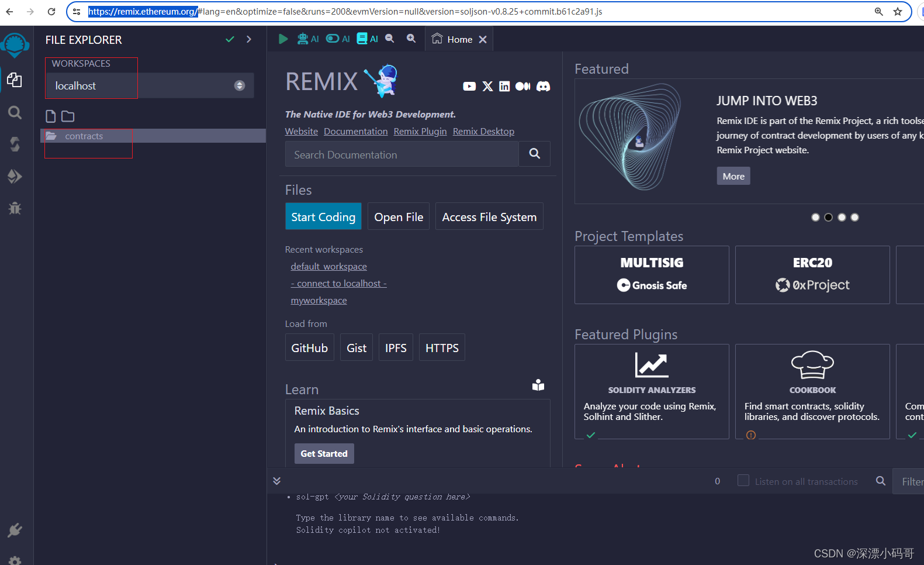
Task: Create a new file with the file icon
Action: 51,116
